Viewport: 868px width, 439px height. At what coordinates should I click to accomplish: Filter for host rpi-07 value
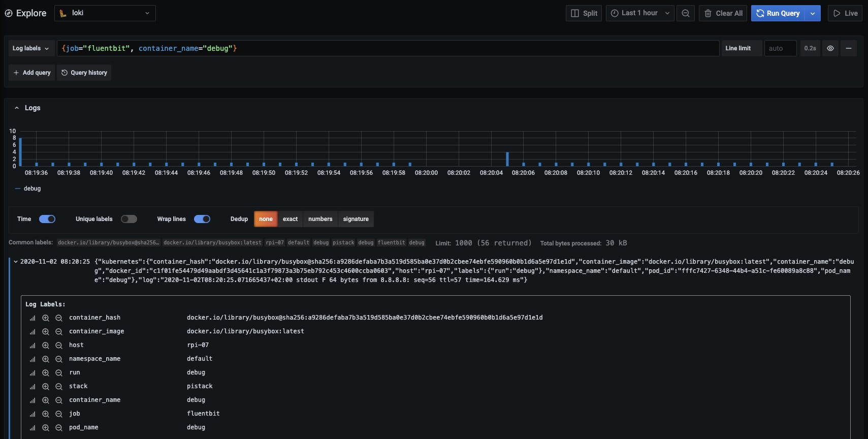[46, 346]
